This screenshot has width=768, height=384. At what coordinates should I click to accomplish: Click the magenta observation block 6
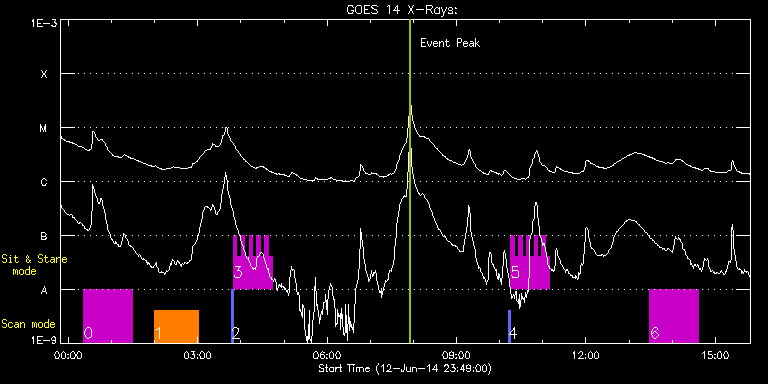(x=673, y=316)
